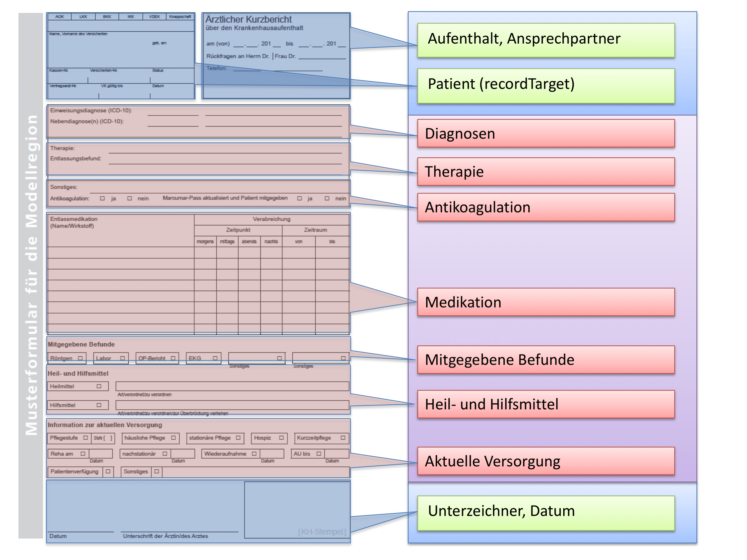The width and height of the screenshot is (747, 560).
Task: Click the Hilfsmittel description field
Action: point(232,405)
